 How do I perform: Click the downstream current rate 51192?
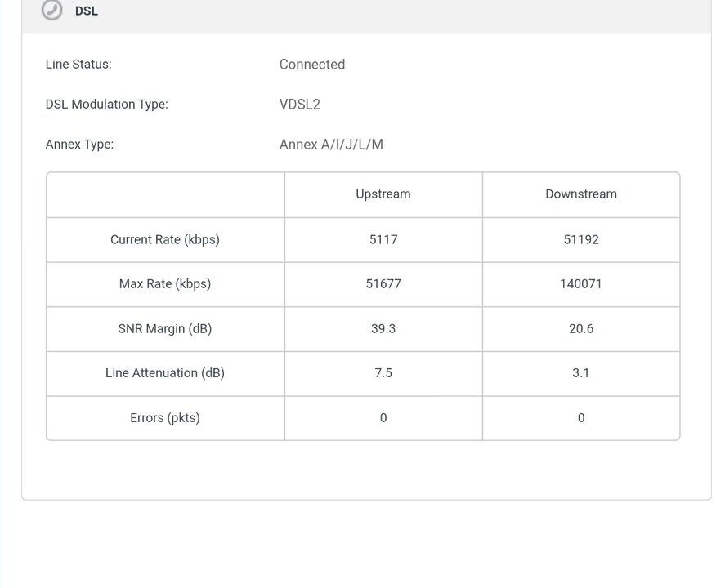(x=581, y=240)
